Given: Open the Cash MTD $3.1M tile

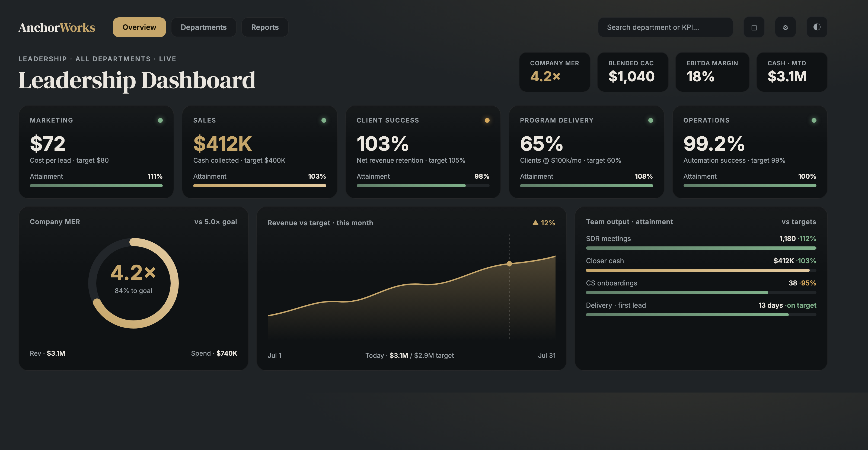Looking at the screenshot, I should pos(792,72).
